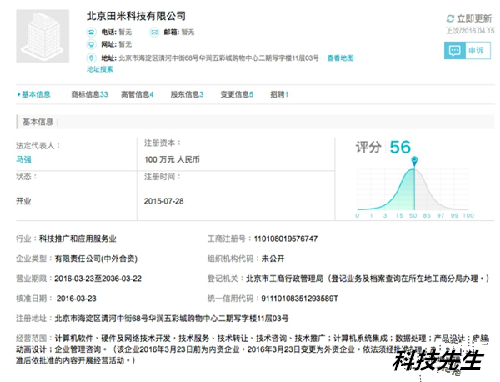
Task: Click the industry value 科技推广和应用服务业
Action: pyautogui.click(x=78, y=239)
